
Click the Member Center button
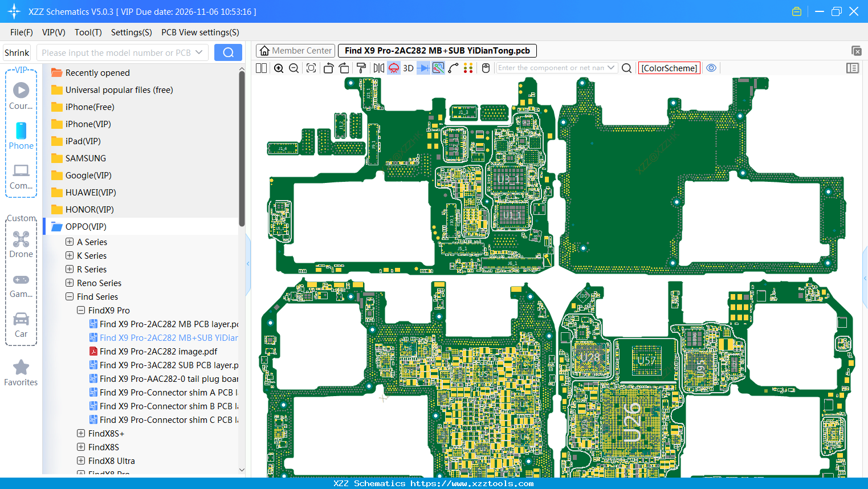[x=295, y=50]
